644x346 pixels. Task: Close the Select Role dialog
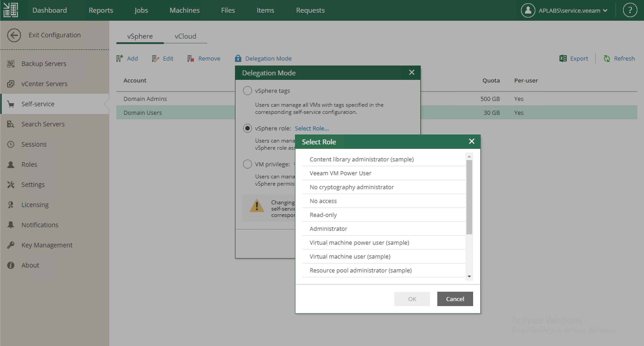472,141
